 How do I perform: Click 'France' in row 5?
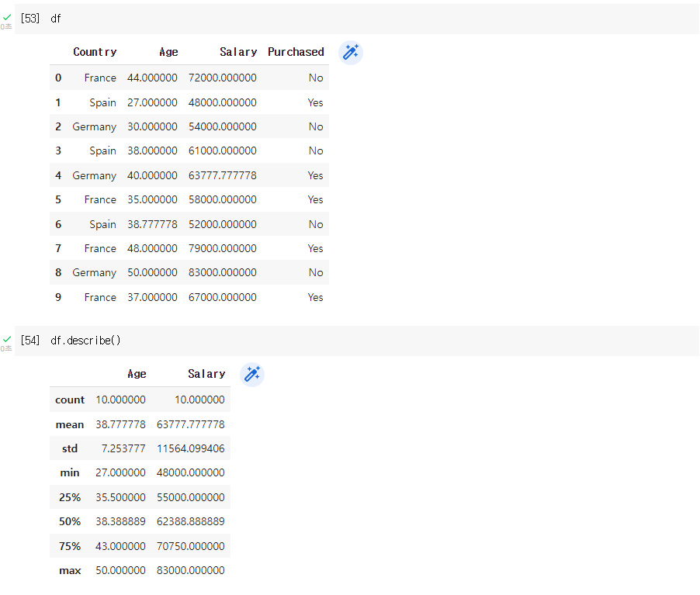(x=100, y=200)
